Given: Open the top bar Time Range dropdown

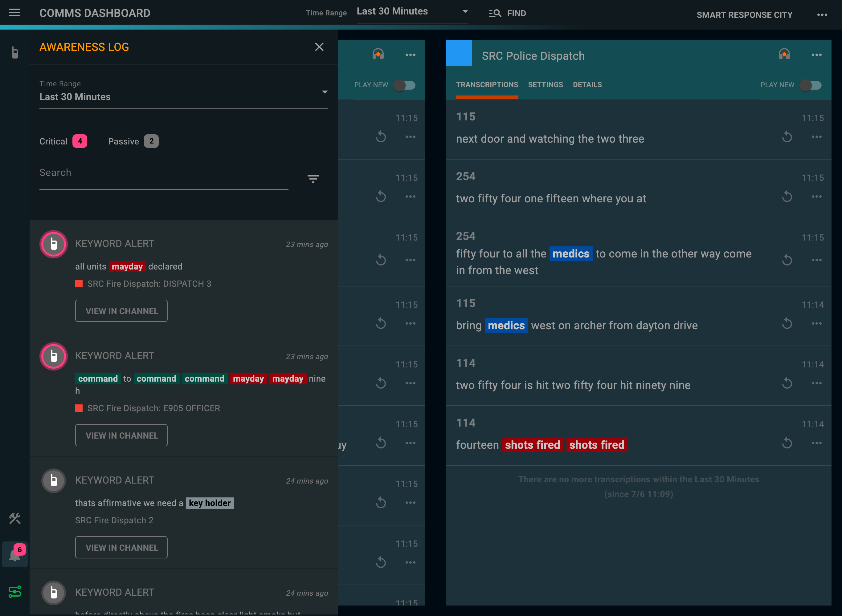Looking at the screenshot, I should (412, 12).
